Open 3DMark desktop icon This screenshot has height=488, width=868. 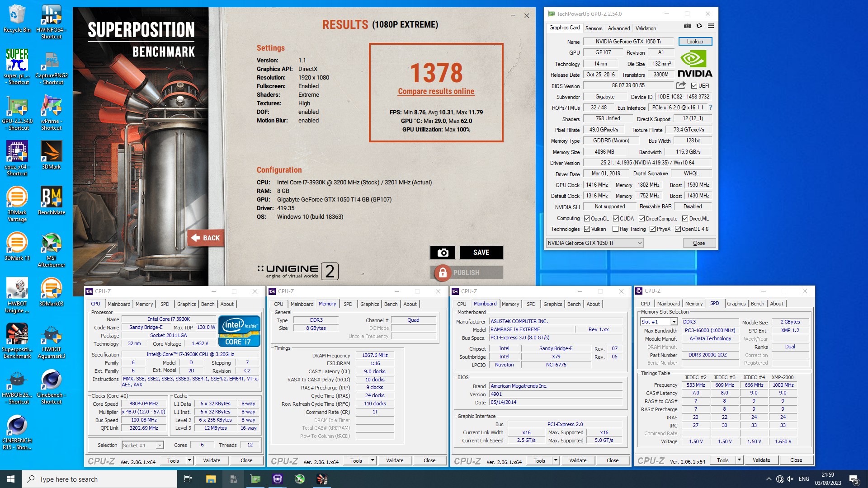[x=51, y=155]
